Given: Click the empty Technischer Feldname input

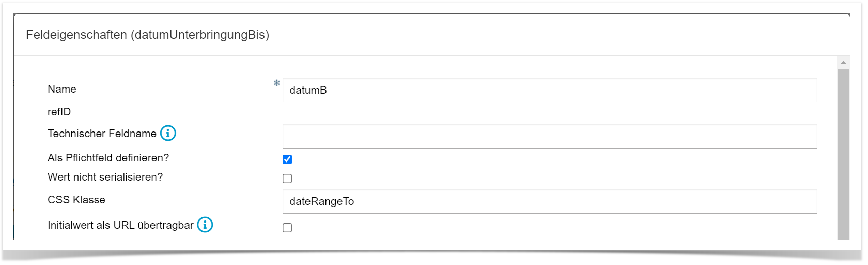Looking at the screenshot, I should click(549, 136).
